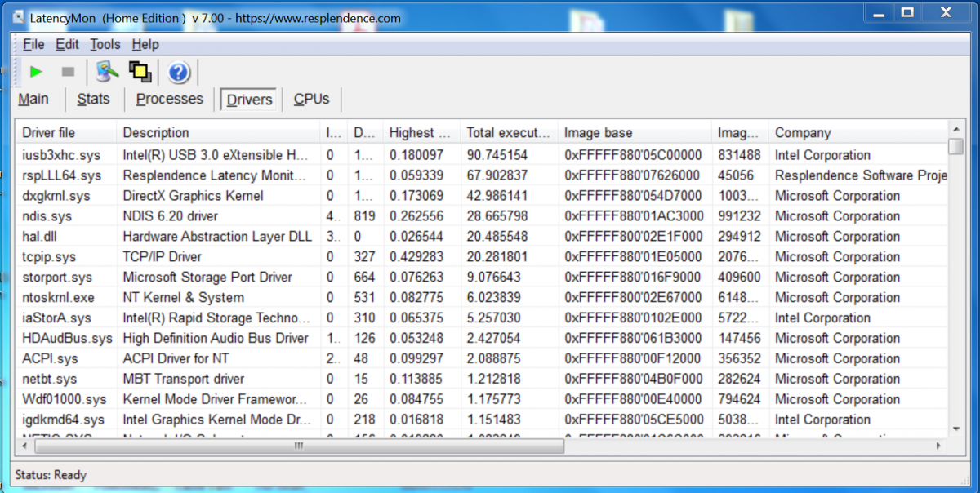Click the horizontal scrollbar left arrow

[x=24, y=446]
